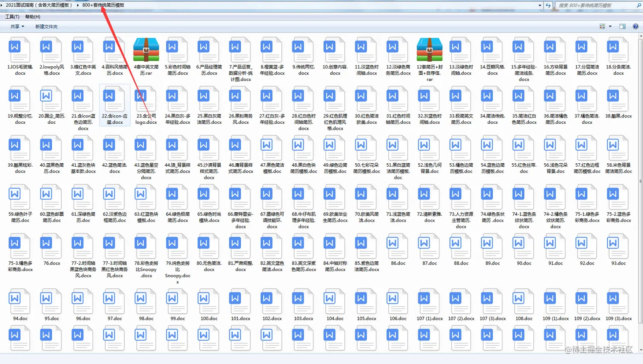Image resolution: width=643 pixels, height=364 pixels.
Task: Select the 107 (1).docx file icon
Action: pos(429,301)
